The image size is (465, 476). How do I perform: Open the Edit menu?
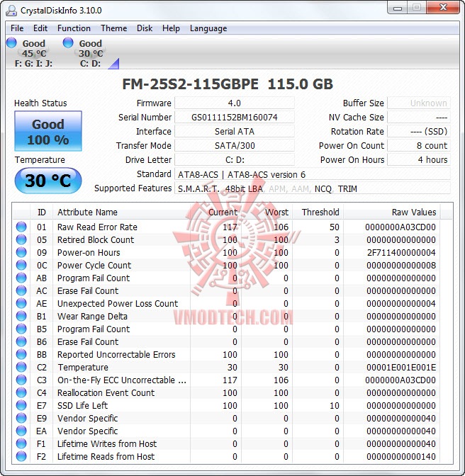(x=40, y=28)
